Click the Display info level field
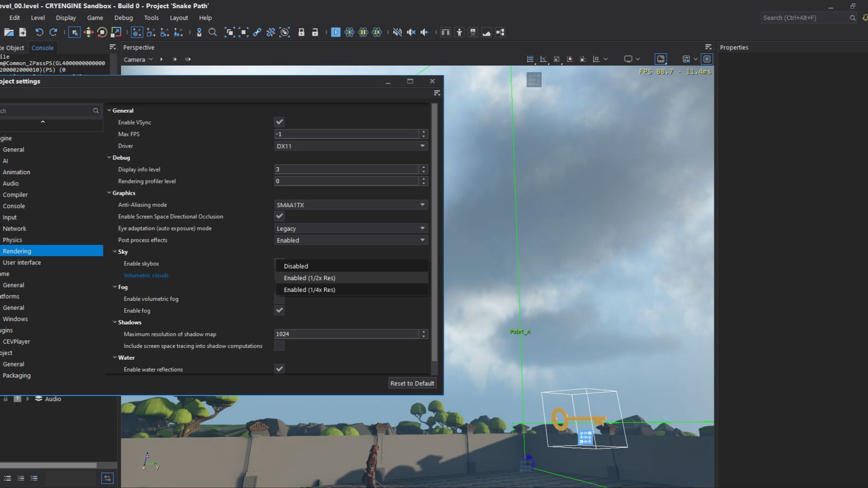Screen dimensions: 868x488 click(347, 169)
